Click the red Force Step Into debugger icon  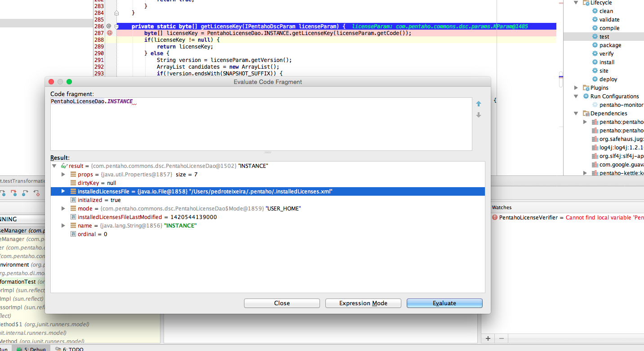pos(13,193)
